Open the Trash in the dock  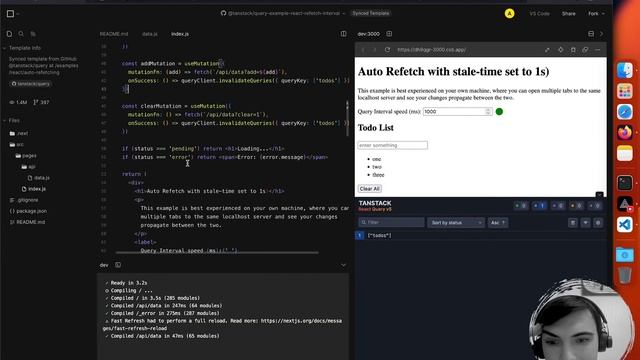[x=624, y=276]
